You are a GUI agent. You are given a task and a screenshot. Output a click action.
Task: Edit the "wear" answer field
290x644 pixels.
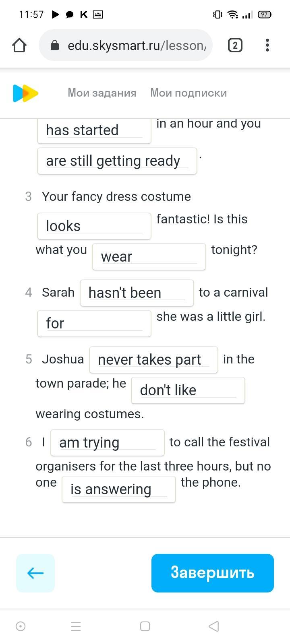(149, 257)
